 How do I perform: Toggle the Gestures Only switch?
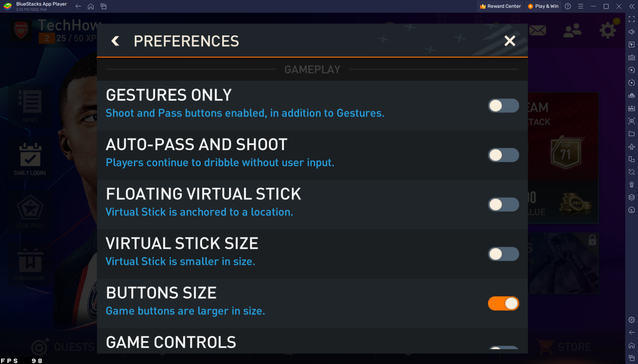coord(503,106)
